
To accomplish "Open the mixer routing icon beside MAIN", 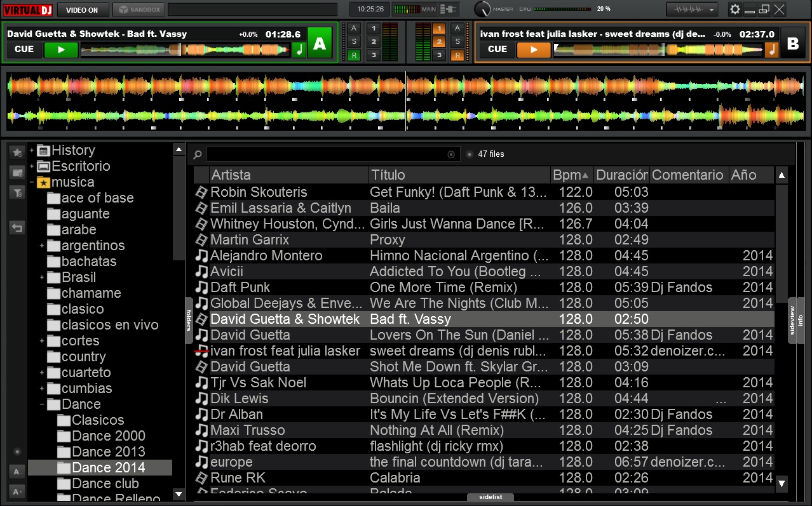I will [449, 10].
